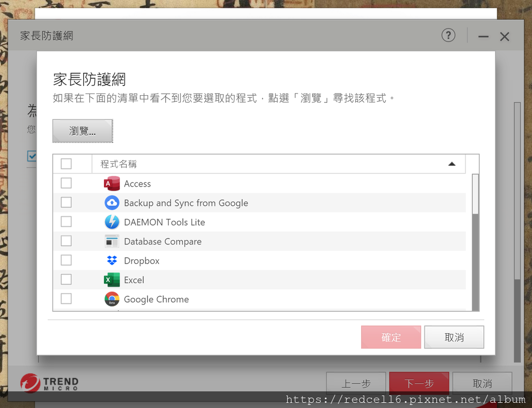Image resolution: width=532 pixels, height=408 pixels.
Task: Click the Backup and Sync cloud icon
Action: (112, 203)
